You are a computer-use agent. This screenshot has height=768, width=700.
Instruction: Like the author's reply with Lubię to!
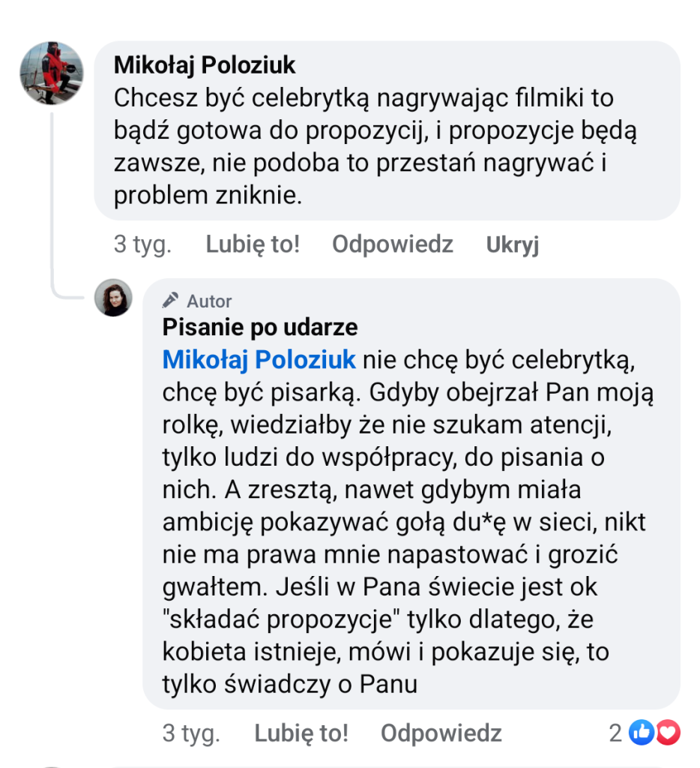[x=301, y=733]
